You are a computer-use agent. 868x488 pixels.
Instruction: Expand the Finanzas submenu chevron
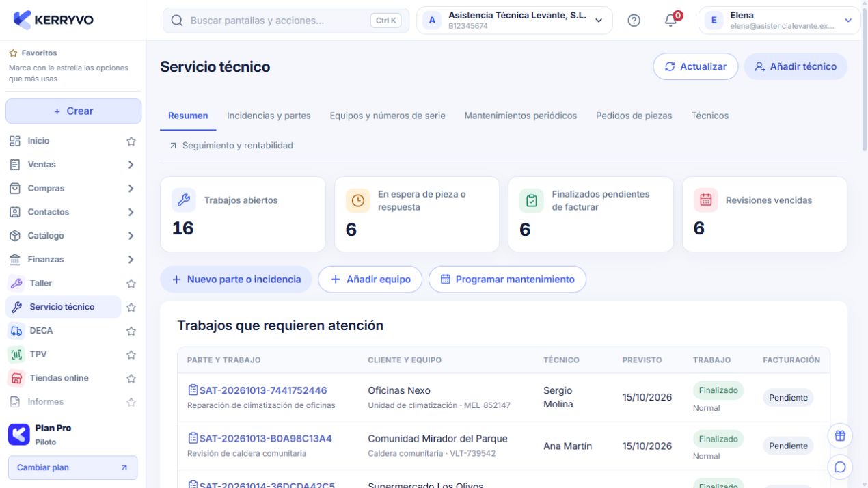(x=131, y=260)
